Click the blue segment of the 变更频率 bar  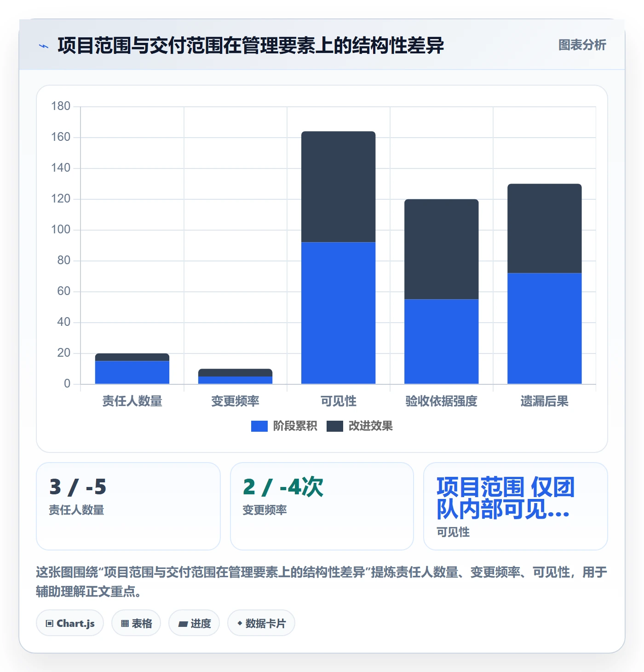pyautogui.click(x=235, y=380)
